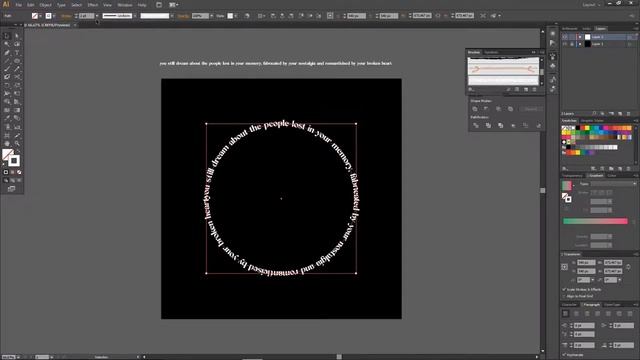Switch to the Symbols tab
The height and width of the screenshot is (360, 640).
coord(491,52)
